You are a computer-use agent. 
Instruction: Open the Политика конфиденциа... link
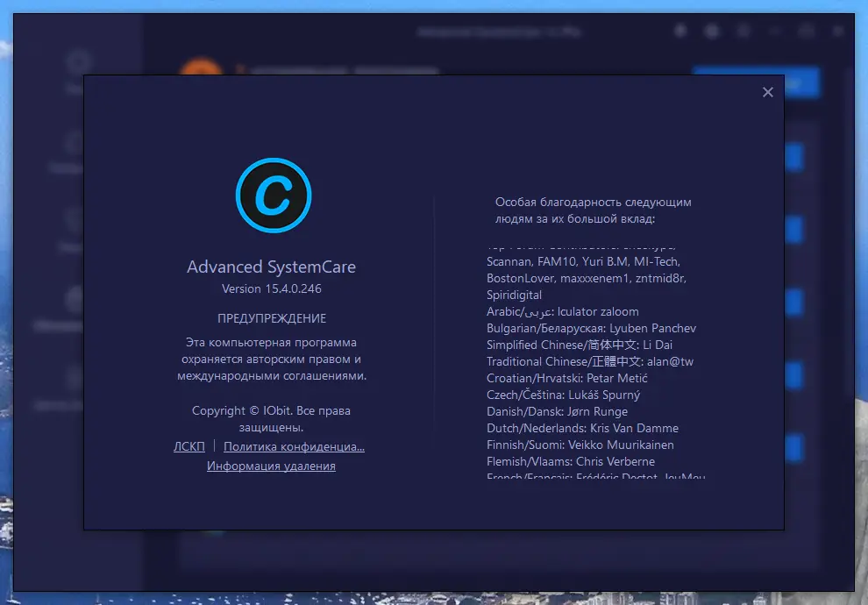point(294,446)
